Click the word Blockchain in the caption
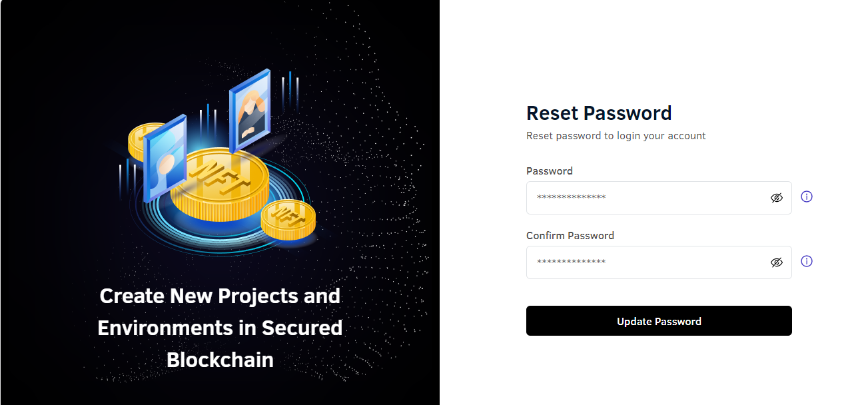This screenshot has width=868, height=405. click(220, 360)
